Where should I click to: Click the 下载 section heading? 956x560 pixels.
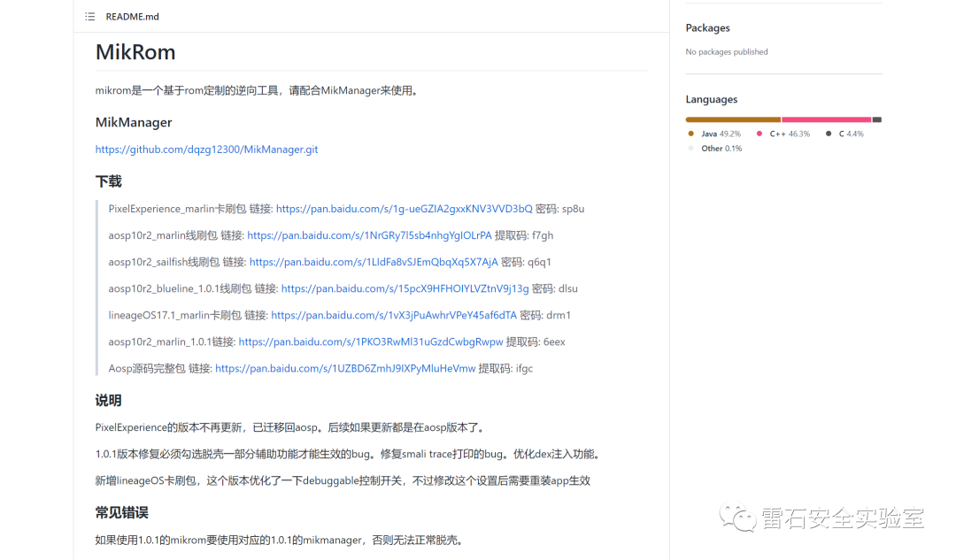coord(109,181)
